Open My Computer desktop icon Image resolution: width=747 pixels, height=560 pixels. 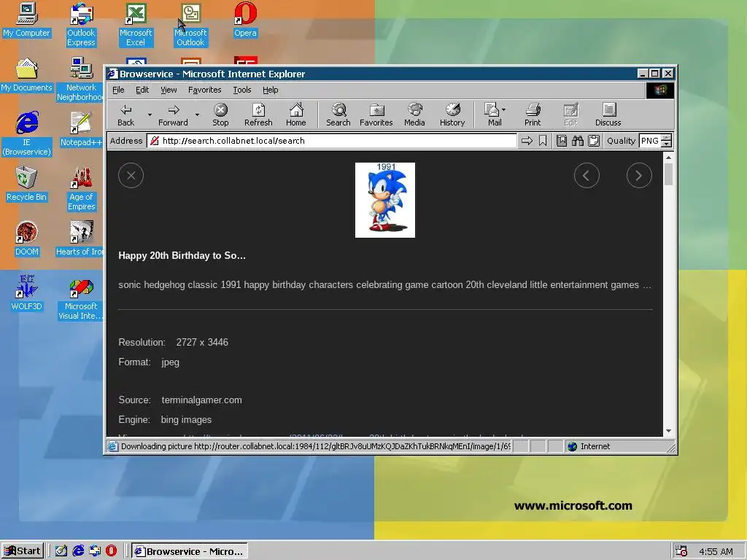pos(26,20)
